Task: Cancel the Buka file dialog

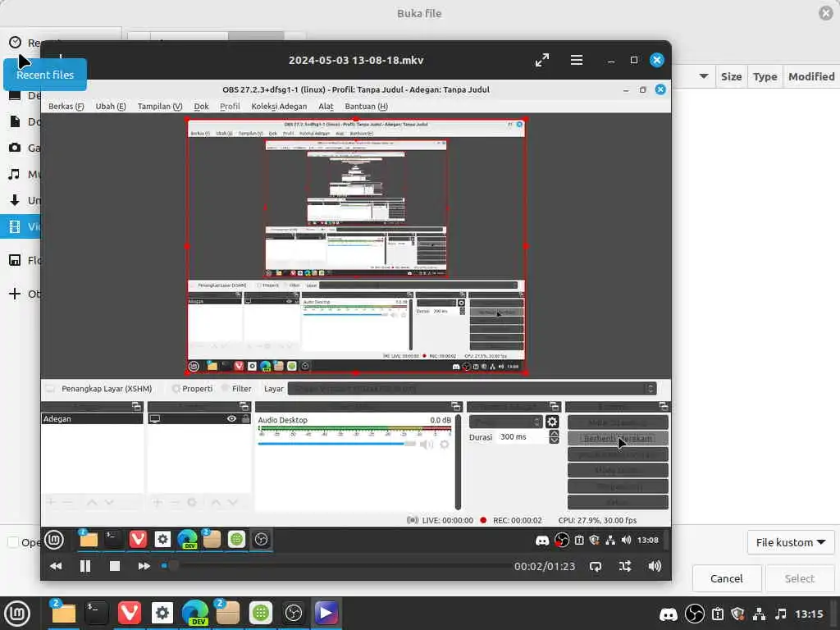Action: (x=727, y=578)
